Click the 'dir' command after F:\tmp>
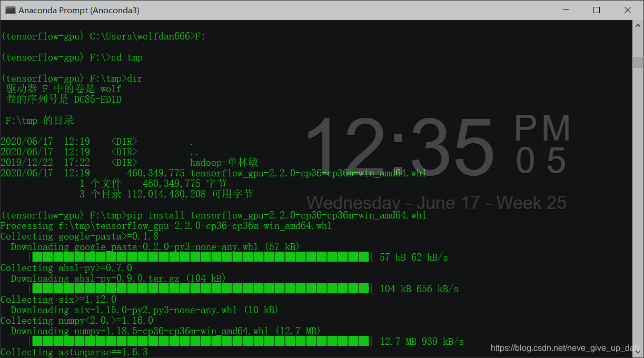This screenshot has width=644, height=358. [135, 78]
